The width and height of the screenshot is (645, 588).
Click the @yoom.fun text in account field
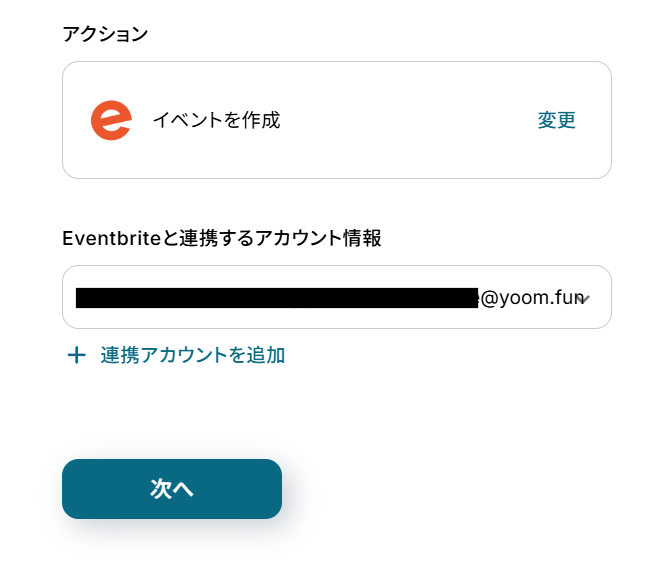(532, 297)
